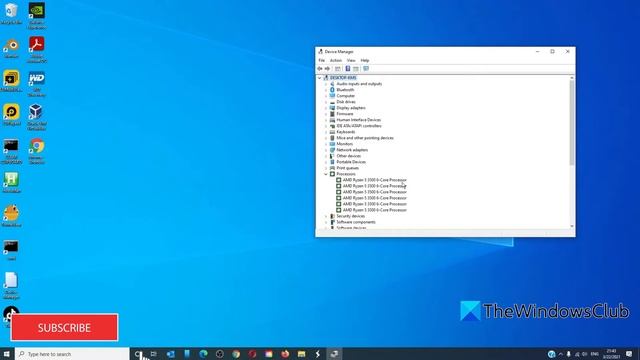Click the Device Manager vertical scrollbar thumb
This screenshot has width=640, height=360.
(572, 122)
